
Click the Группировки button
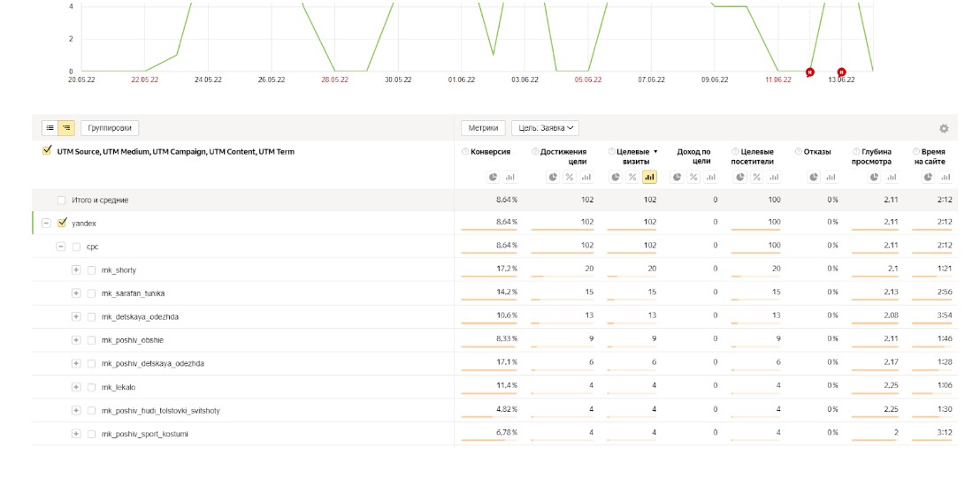110,128
